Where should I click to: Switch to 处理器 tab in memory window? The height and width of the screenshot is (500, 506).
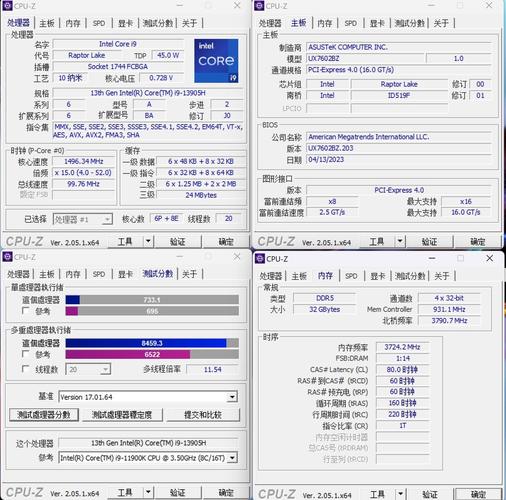tap(271, 276)
